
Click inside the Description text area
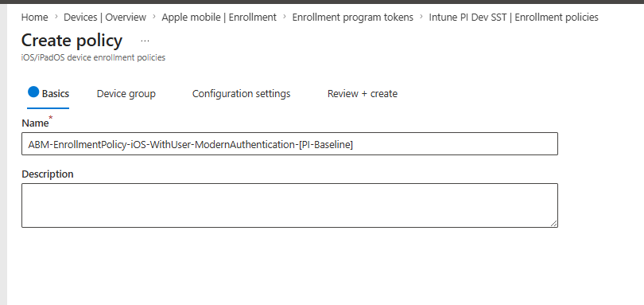(289, 205)
